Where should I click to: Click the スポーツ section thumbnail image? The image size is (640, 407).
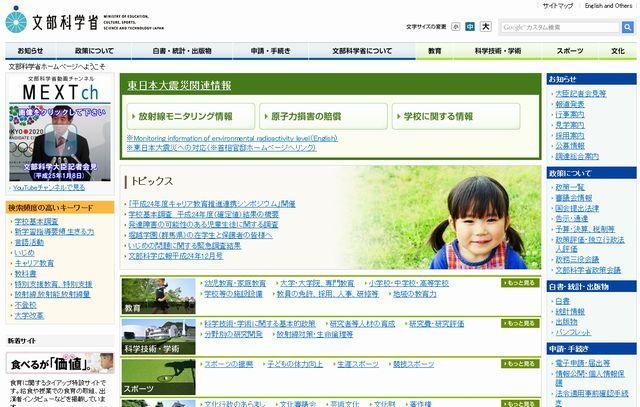[158, 377]
